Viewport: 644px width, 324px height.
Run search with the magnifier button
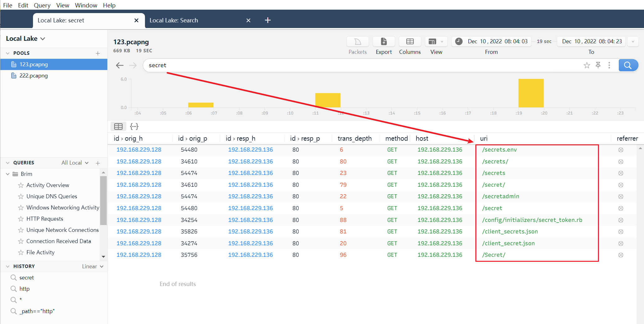(x=628, y=65)
